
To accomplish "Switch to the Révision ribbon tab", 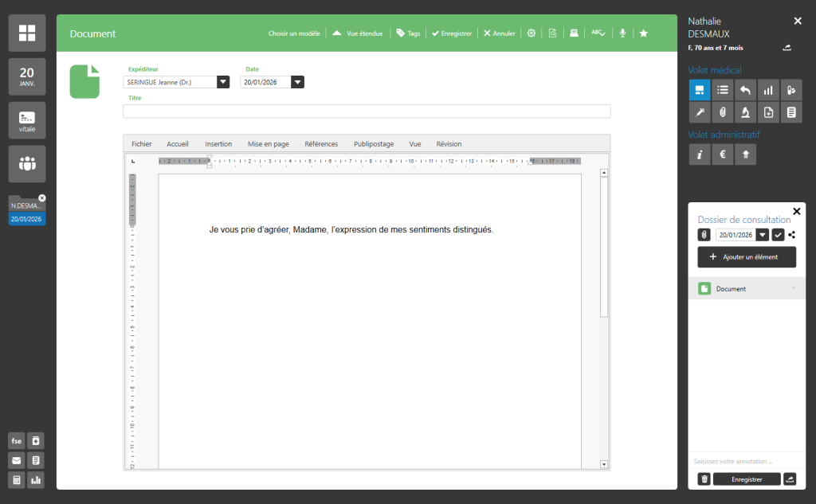I will 449,144.
